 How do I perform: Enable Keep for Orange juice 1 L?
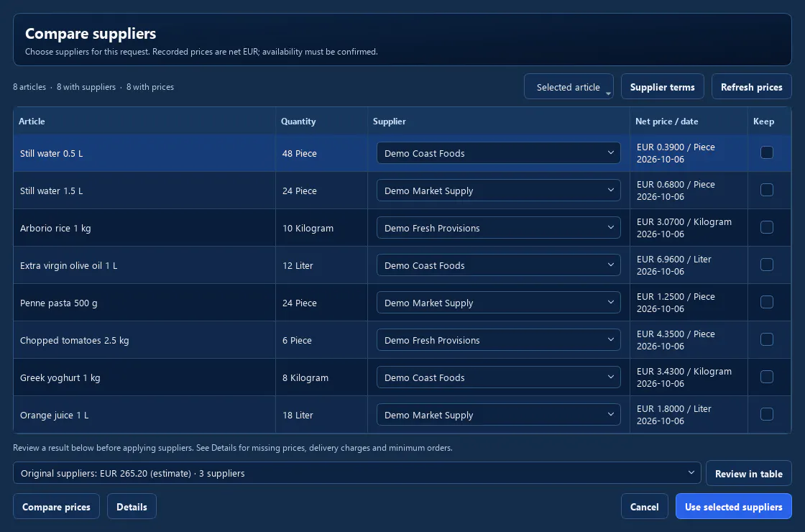[766, 414]
